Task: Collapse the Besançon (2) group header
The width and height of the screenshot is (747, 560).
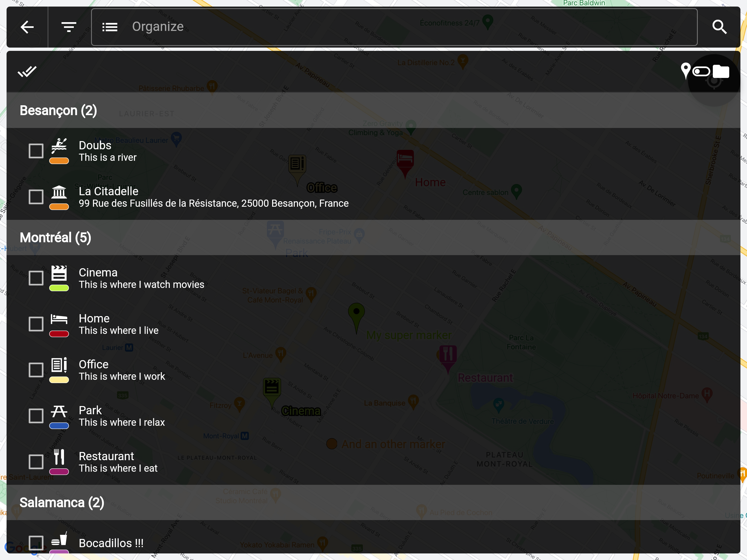Action: click(59, 110)
